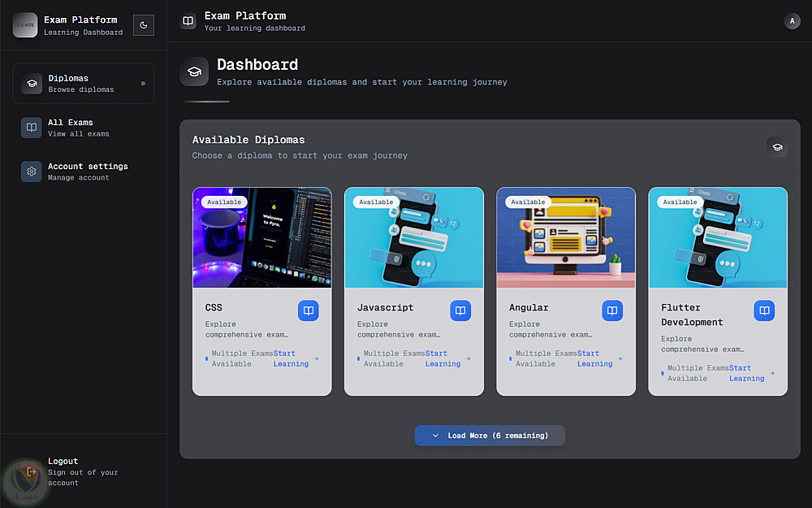Open the All Exams sidebar menu item

pyautogui.click(x=84, y=128)
